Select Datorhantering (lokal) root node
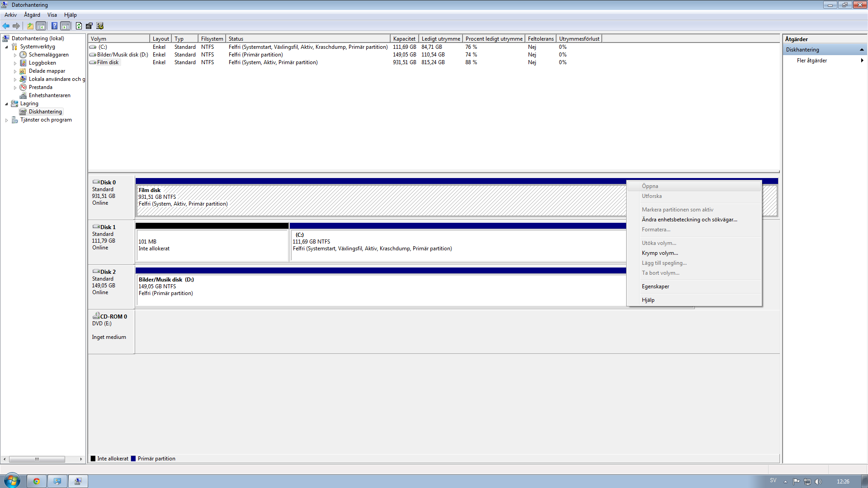Viewport: 868px width, 488px height. [x=38, y=38]
